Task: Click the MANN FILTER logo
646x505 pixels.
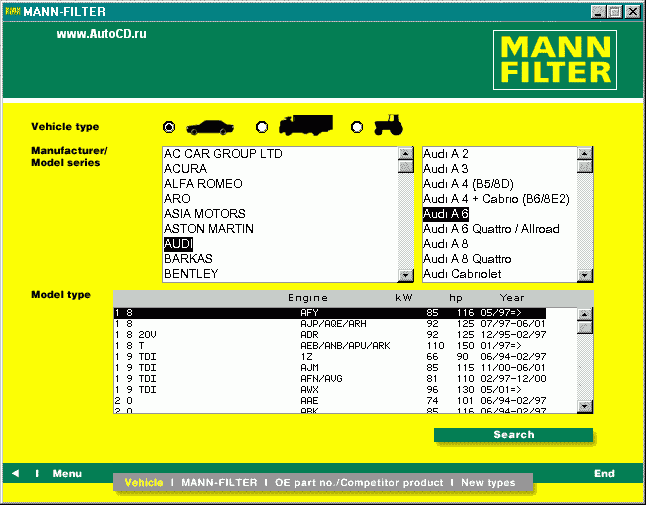Action: pyautogui.click(x=555, y=60)
